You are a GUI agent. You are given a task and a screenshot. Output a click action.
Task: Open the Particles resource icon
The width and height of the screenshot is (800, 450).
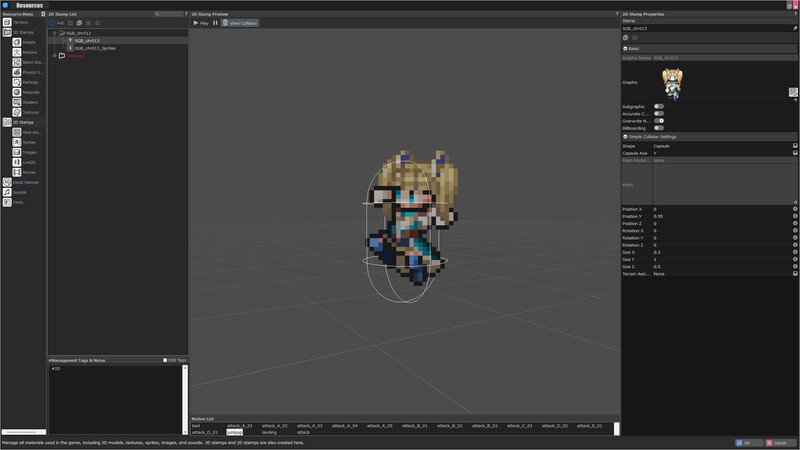pyautogui.click(x=17, y=82)
